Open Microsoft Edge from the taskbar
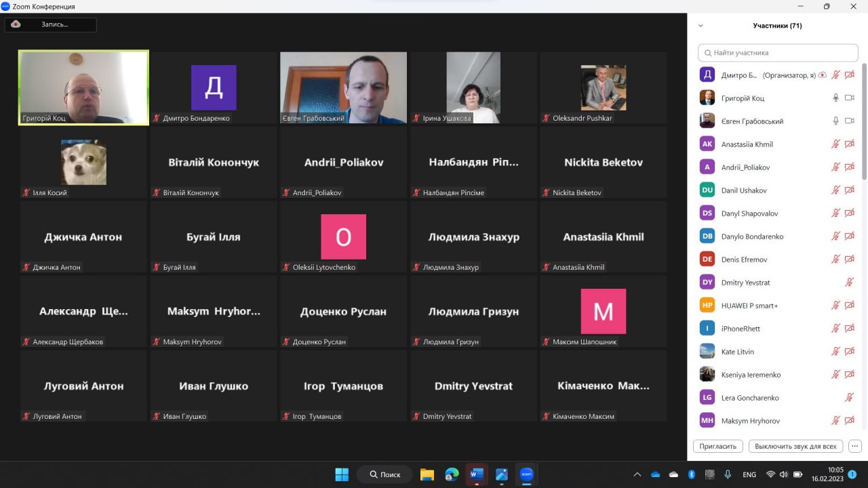Screen dimensions: 868x488 click(452, 474)
